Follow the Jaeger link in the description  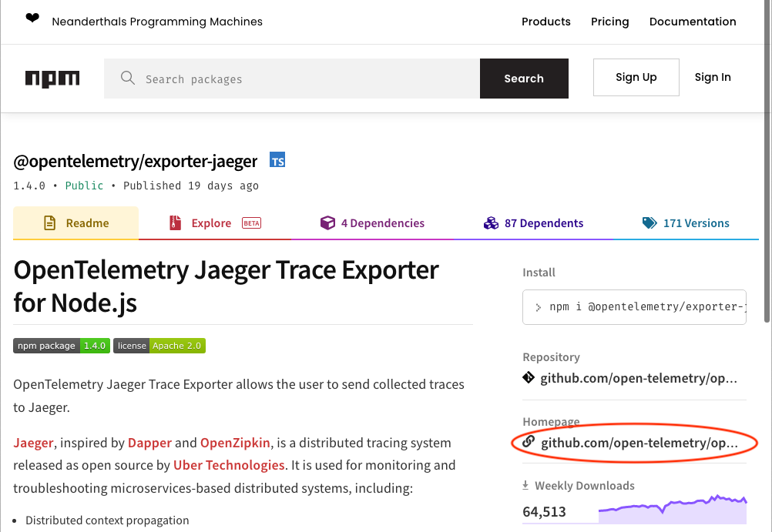pyautogui.click(x=32, y=443)
